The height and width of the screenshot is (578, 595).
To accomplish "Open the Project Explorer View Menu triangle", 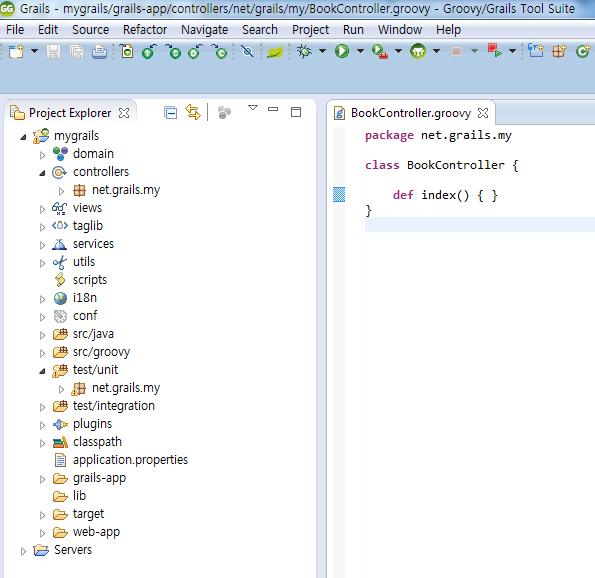I will [253, 108].
